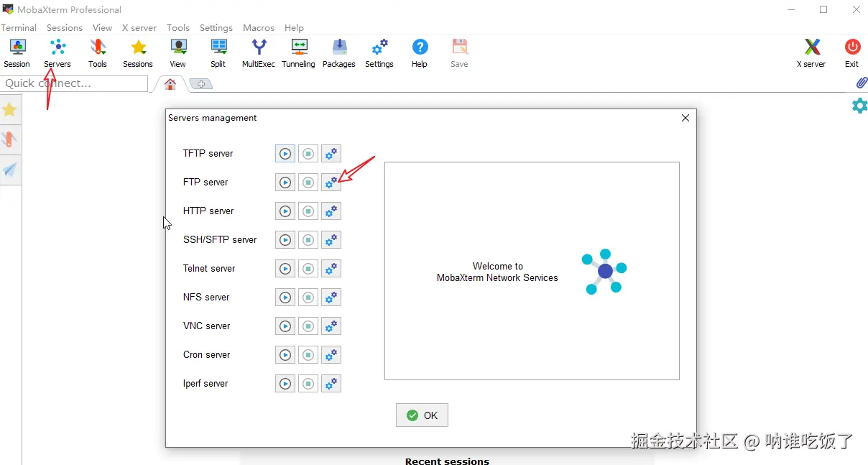Open the sidebar star favorites tab
The height and width of the screenshot is (465, 868).
(x=9, y=109)
